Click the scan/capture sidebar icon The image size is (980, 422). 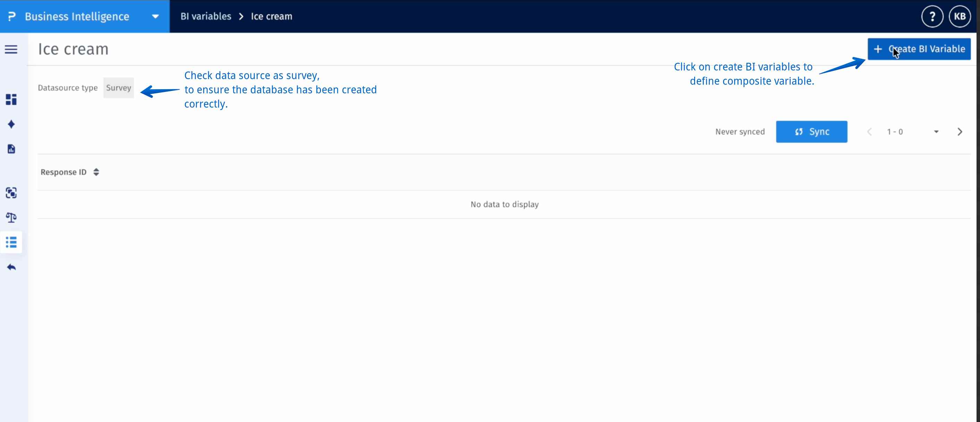11,193
